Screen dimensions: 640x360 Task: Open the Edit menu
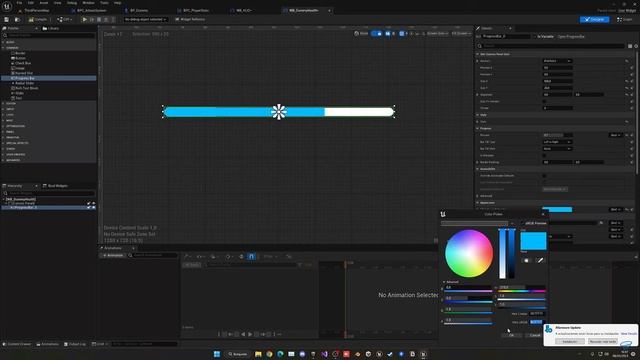click(x=31, y=3)
